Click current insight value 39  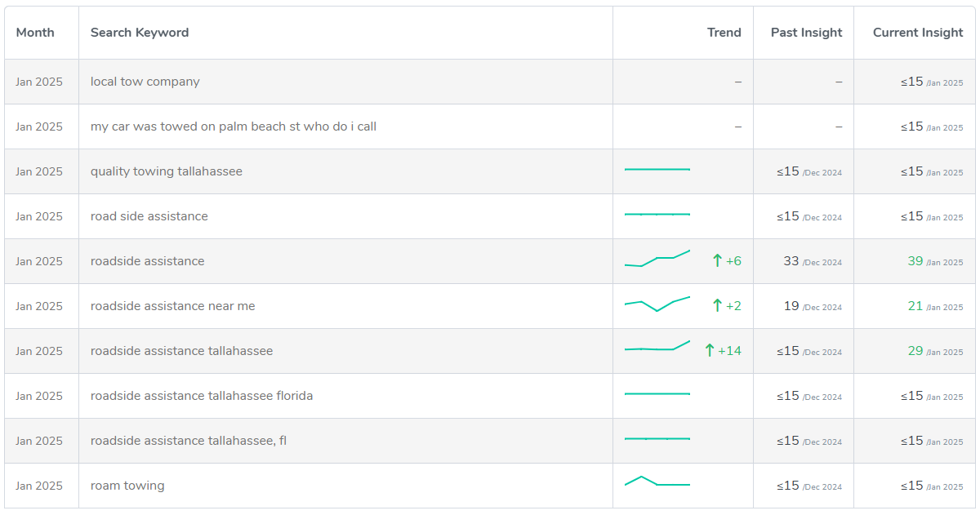915,261
